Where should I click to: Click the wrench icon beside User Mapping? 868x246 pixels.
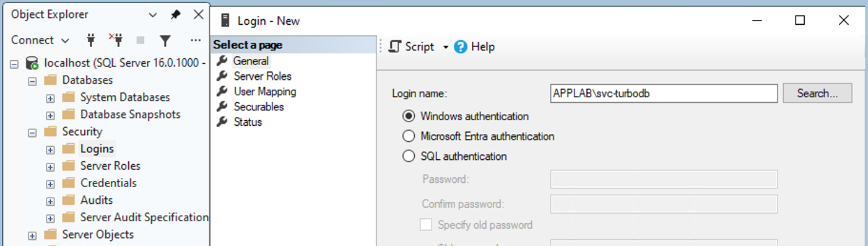[x=222, y=92]
